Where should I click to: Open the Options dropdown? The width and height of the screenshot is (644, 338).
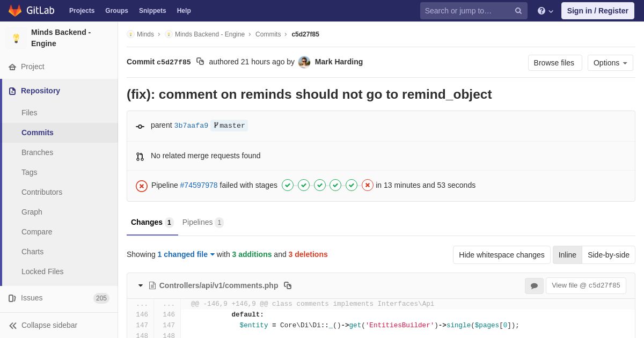(x=610, y=63)
